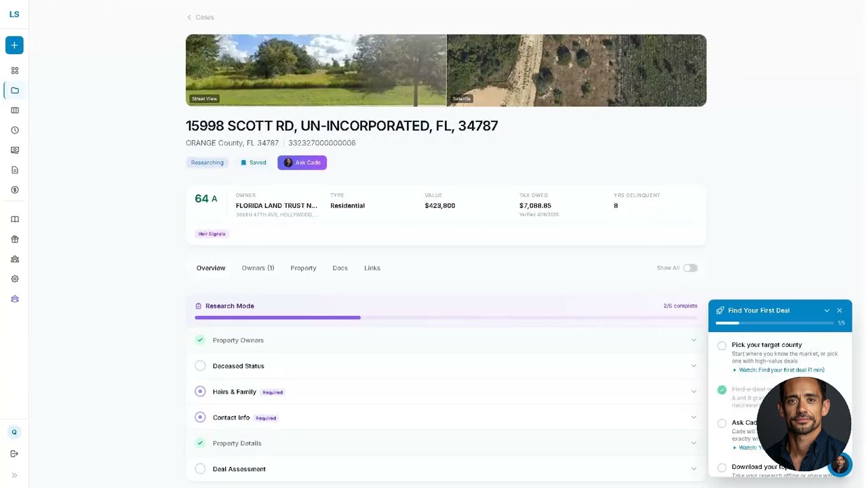Expand the Property Details section chevron
Image resolution: width=868 pixels, height=488 pixels.
click(694, 443)
